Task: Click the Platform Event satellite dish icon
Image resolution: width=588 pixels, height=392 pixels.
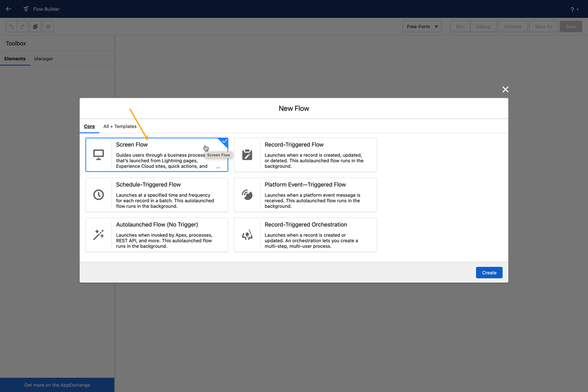Action: tap(247, 195)
